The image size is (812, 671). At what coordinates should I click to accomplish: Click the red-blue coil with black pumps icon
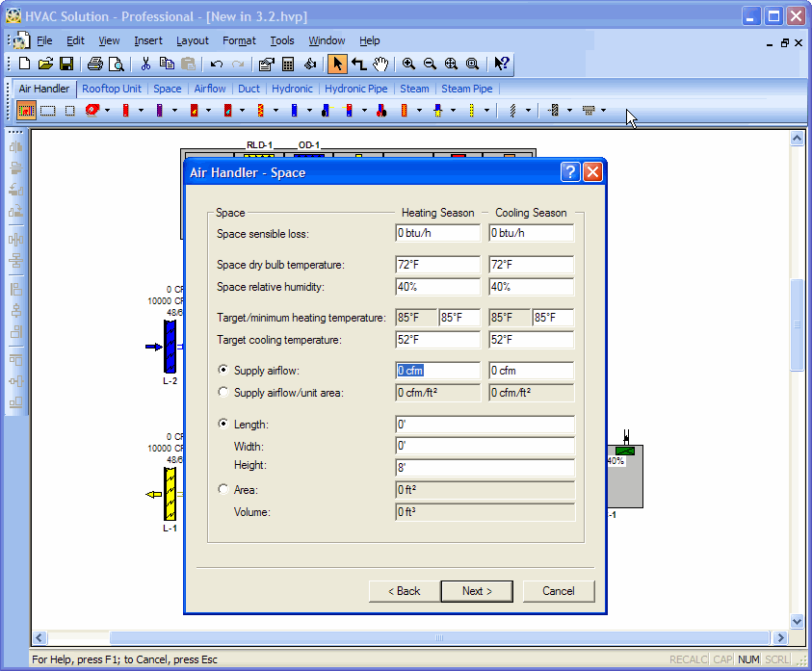point(381,111)
